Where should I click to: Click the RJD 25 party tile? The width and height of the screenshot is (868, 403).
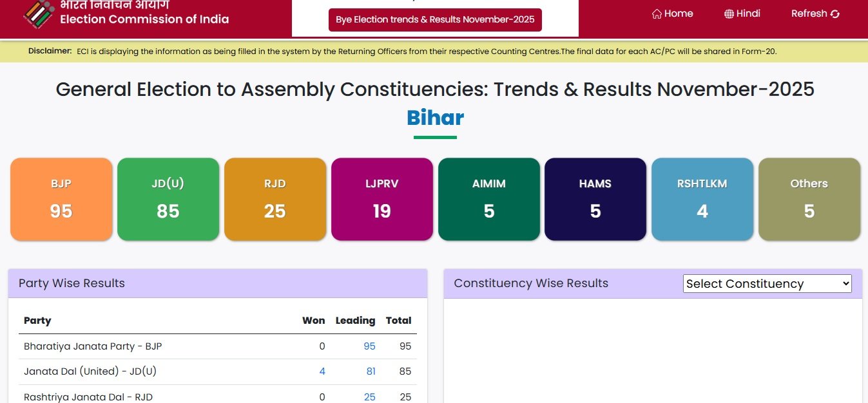275,199
